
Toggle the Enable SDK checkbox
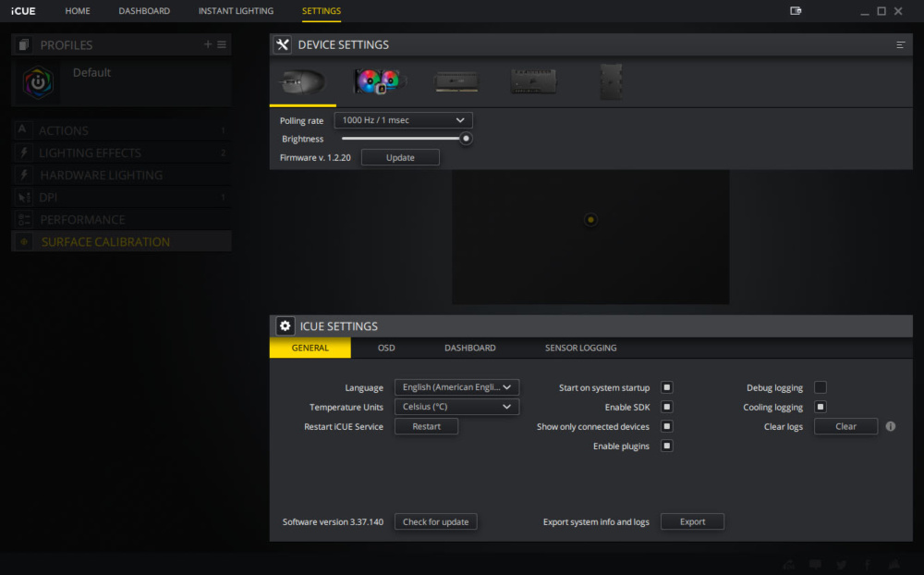point(667,407)
